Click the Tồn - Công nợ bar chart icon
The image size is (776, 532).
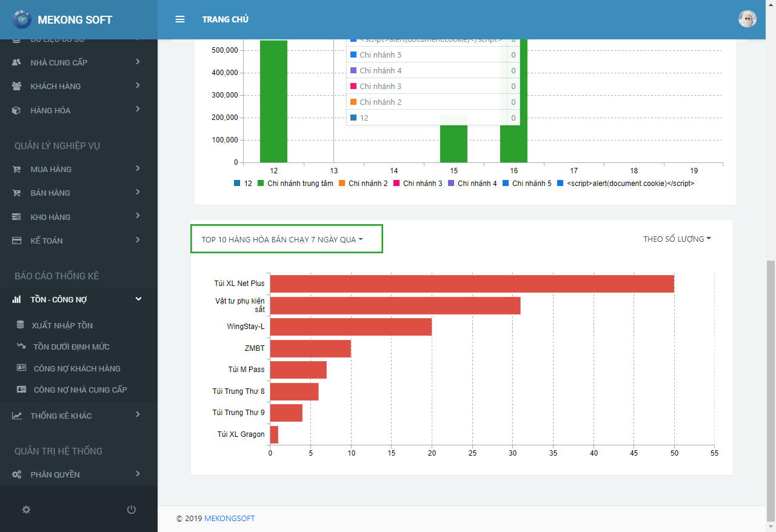[17, 299]
